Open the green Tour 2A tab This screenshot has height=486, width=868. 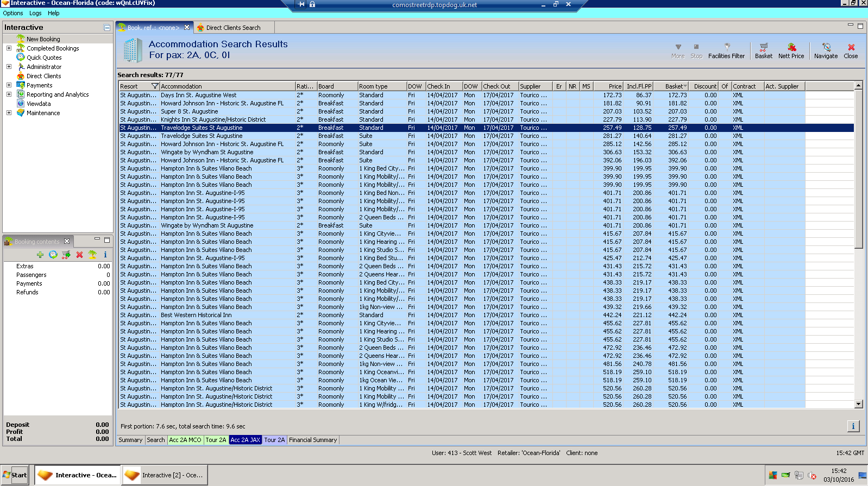(x=216, y=440)
